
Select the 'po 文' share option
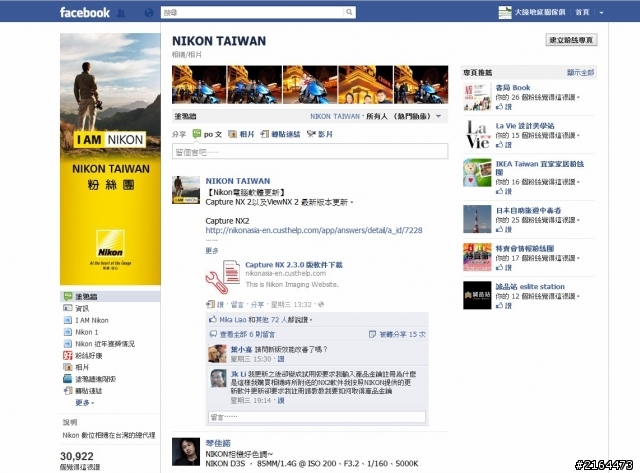[207, 134]
